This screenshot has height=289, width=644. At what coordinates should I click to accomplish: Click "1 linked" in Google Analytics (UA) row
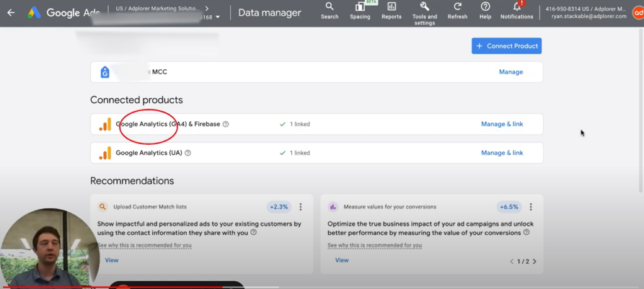tap(300, 153)
